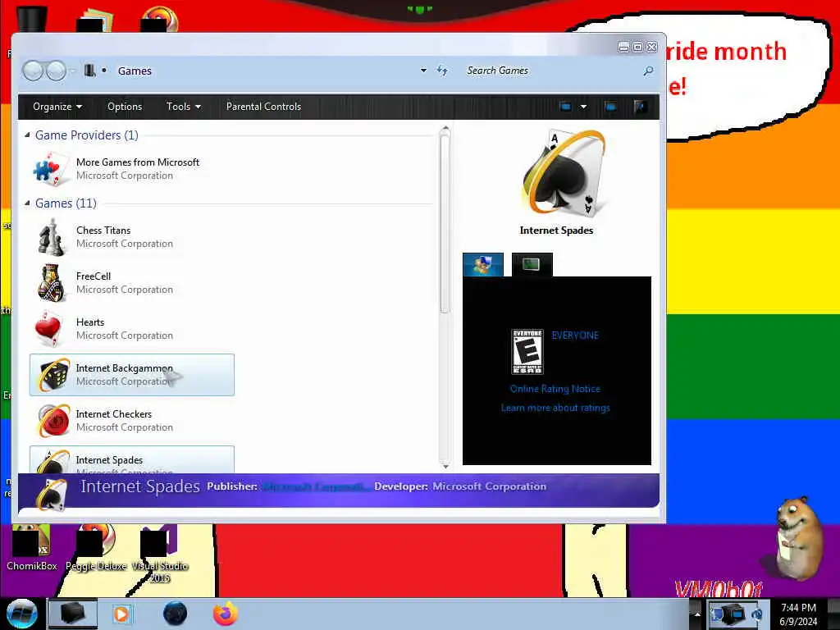
Task: Click the Games breadcrumb in address bar
Action: 135,71
